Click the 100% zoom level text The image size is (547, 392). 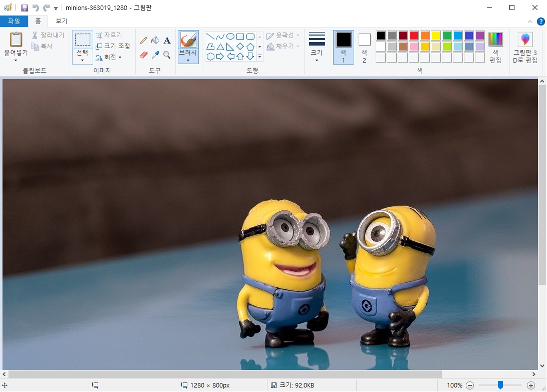[454, 385]
